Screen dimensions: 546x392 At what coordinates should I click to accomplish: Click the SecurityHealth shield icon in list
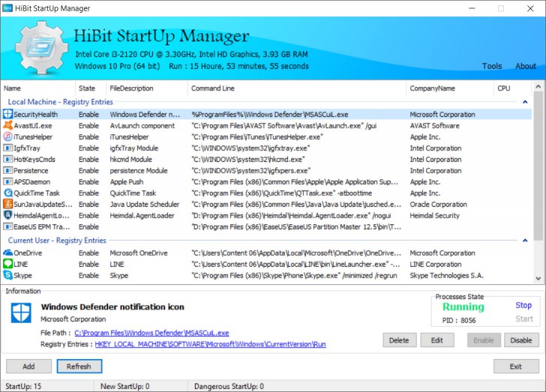tap(7, 114)
